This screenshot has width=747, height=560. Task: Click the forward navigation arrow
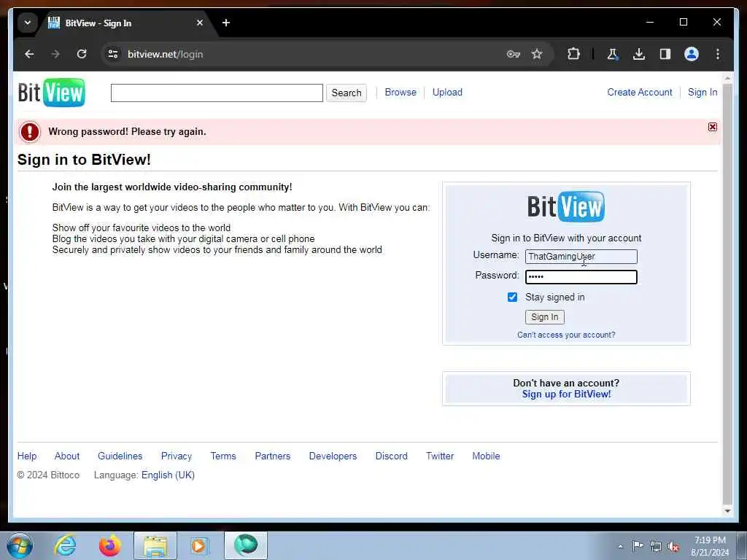55,54
